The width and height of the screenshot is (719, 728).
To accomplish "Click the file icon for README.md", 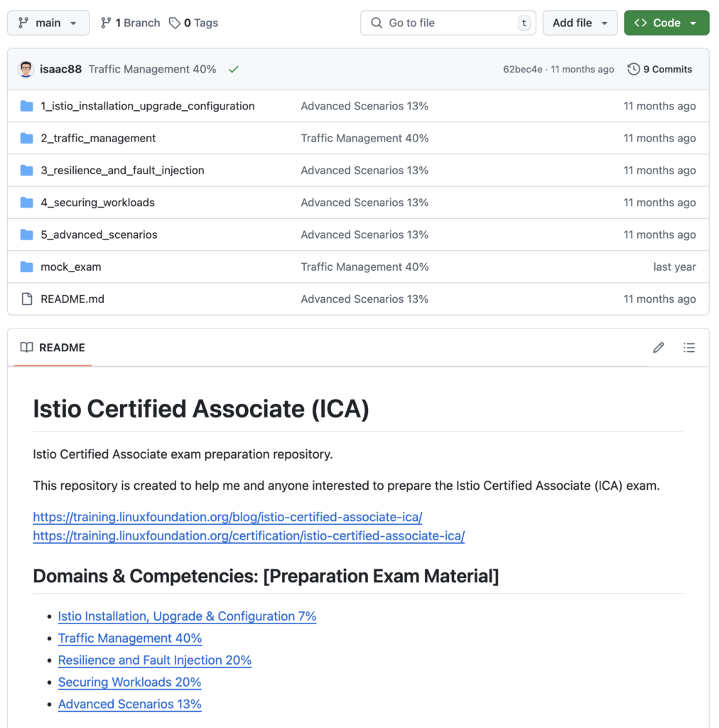I will click(x=27, y=299).
